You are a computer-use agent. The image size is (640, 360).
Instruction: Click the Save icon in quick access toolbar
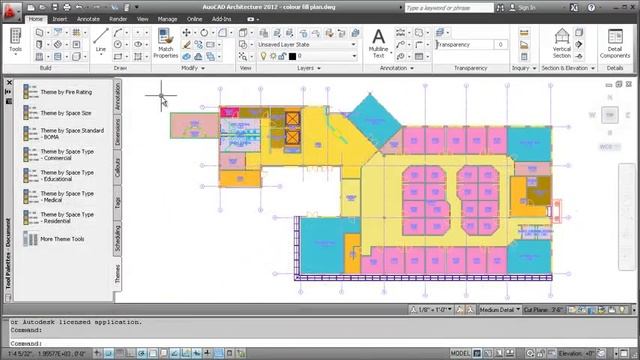point(55,7)
